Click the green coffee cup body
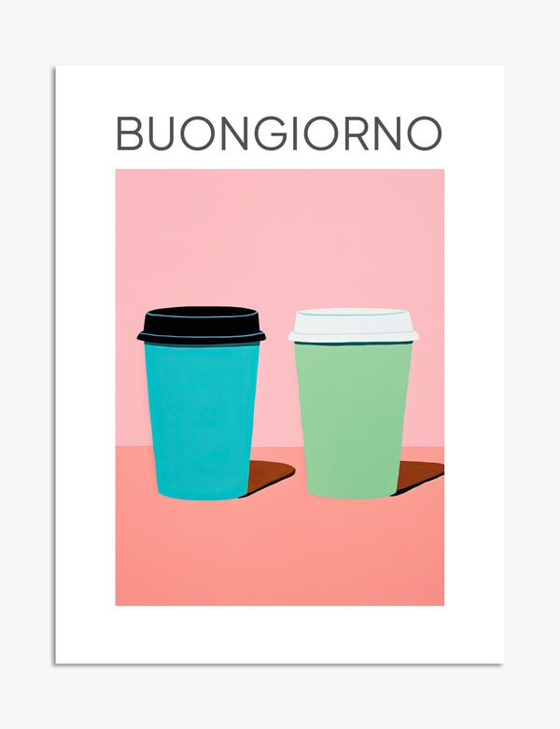This screenshot has height=729, width=560. (353, 420)
